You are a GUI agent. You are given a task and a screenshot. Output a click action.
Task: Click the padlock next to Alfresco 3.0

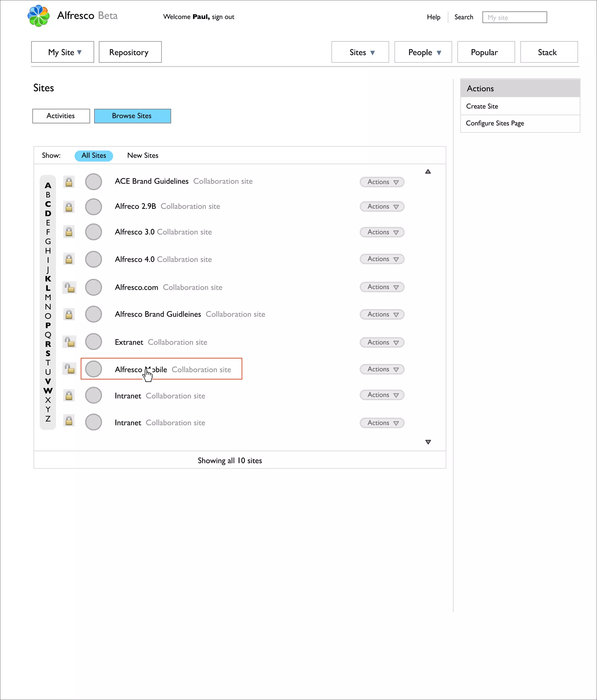(69, 232)
